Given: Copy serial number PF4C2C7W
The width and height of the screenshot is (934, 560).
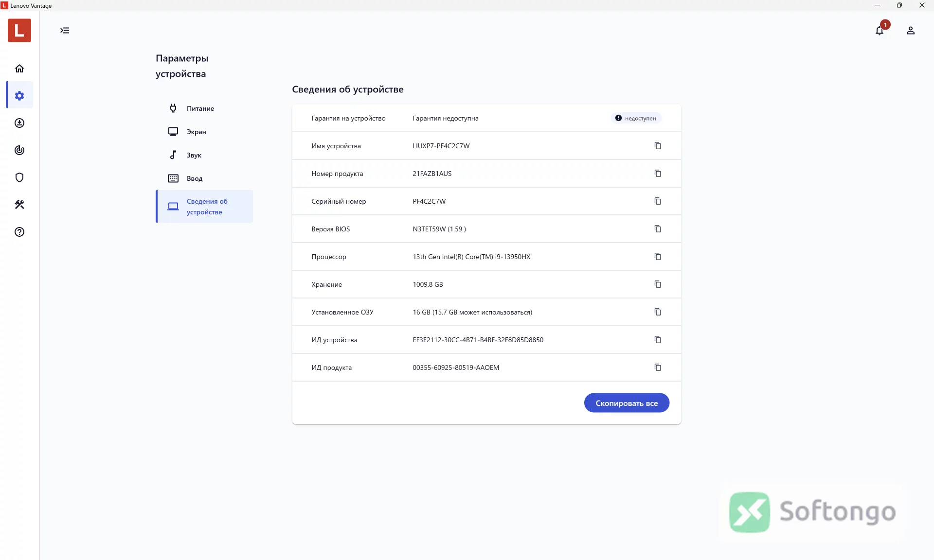Looking at the screenshot, I should click(658, 201).
